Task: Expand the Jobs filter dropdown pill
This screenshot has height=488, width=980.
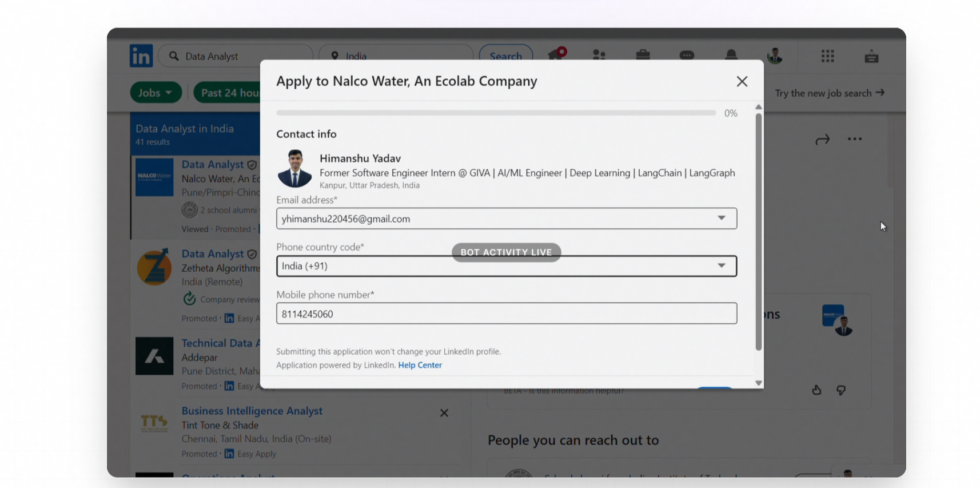Action: click(x=156, y=93)
